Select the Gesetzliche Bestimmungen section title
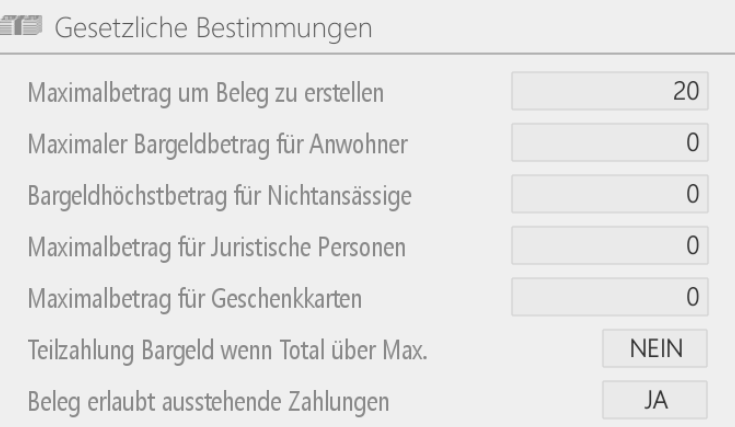This screenshot has width=735, height=427. pos(213,27)
